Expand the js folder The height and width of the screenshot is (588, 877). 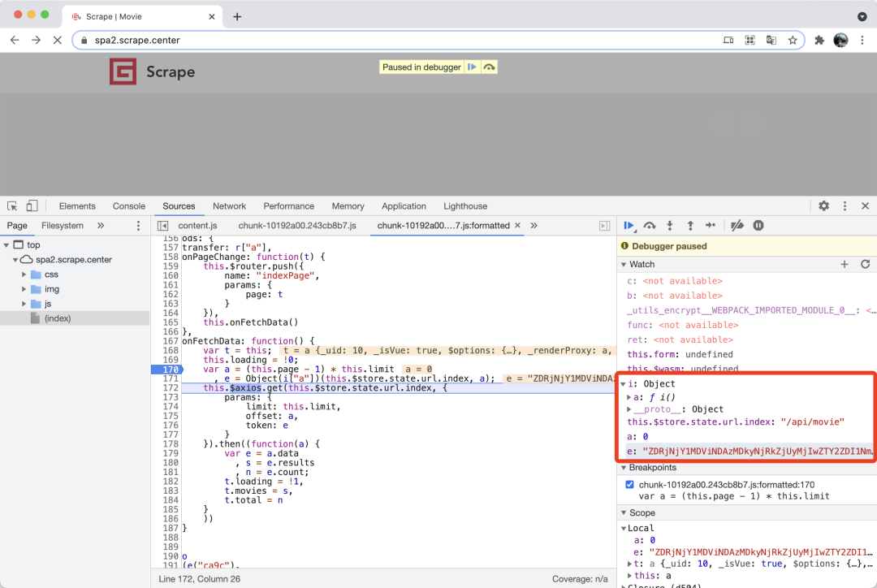tap(24, 303)
